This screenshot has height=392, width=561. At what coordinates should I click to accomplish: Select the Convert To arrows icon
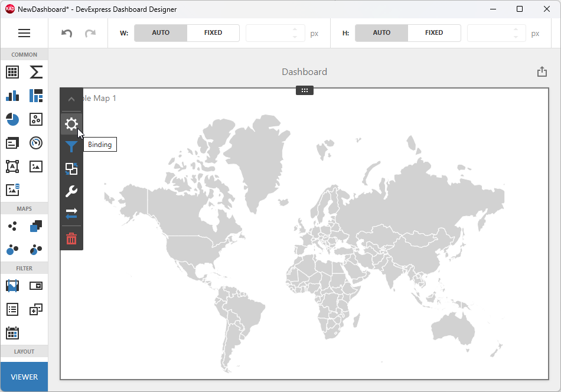71,214
